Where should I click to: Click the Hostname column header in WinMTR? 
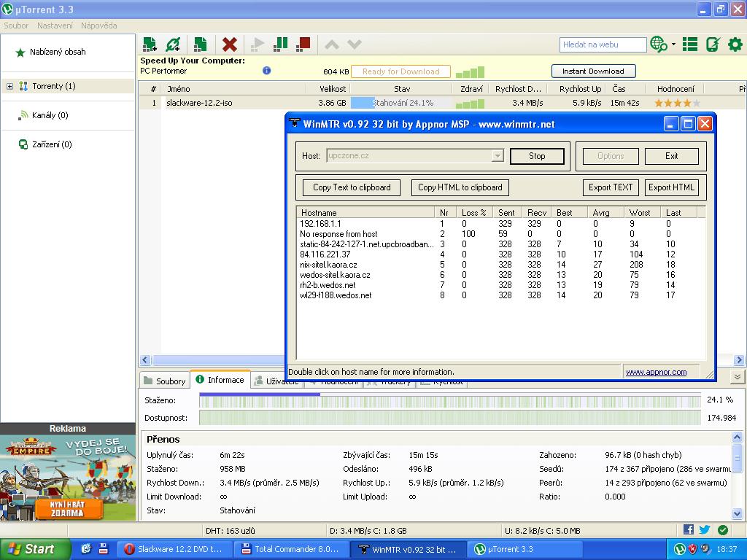(x=366, y=212)
